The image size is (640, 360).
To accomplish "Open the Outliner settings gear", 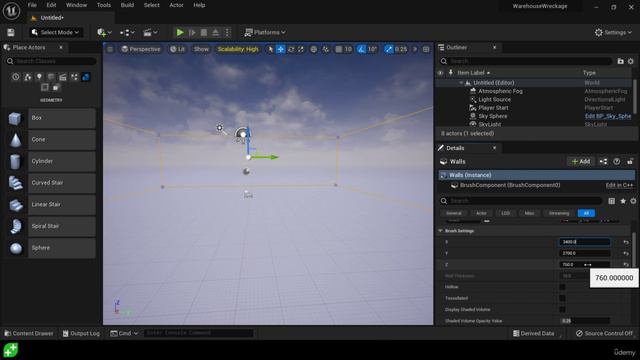I will [631, 61].
